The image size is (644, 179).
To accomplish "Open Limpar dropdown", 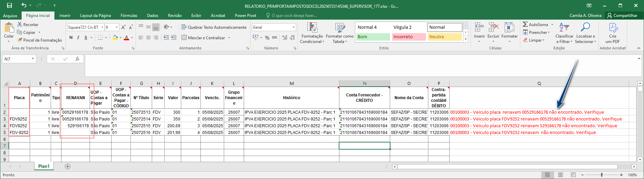I will (534, 40).
